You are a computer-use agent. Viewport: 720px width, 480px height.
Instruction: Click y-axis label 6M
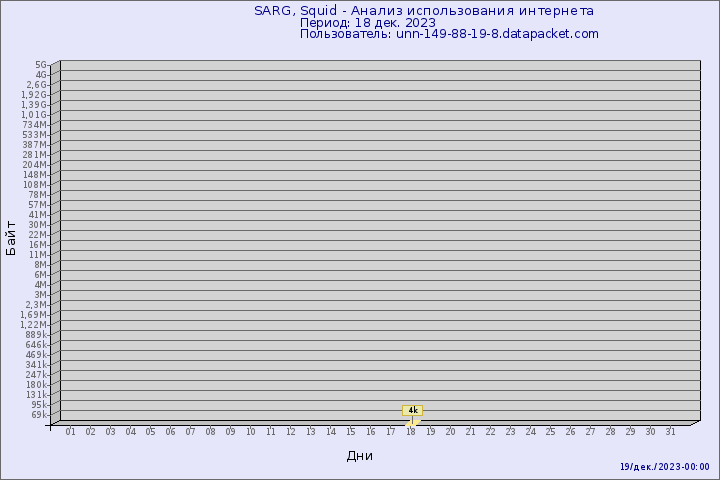pyautogui.click(x=40, y=275)
